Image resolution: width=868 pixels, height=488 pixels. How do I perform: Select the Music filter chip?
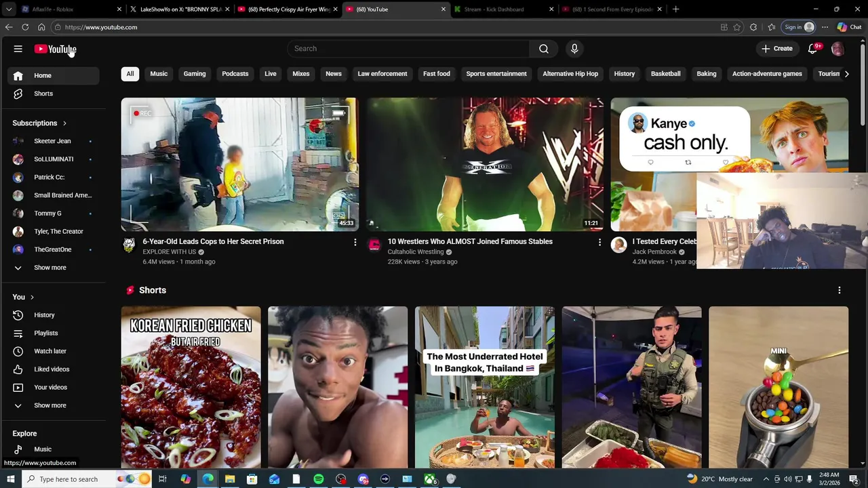point(159,74)
